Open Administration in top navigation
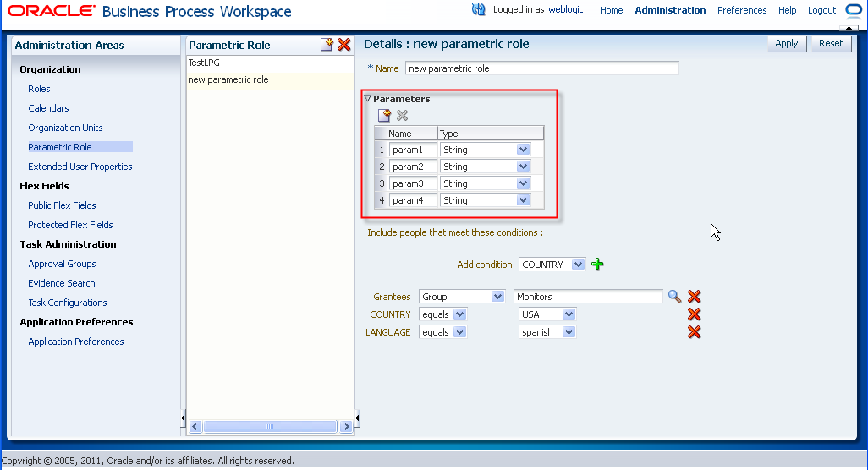 pyautogui.click(x=670, y=10)
